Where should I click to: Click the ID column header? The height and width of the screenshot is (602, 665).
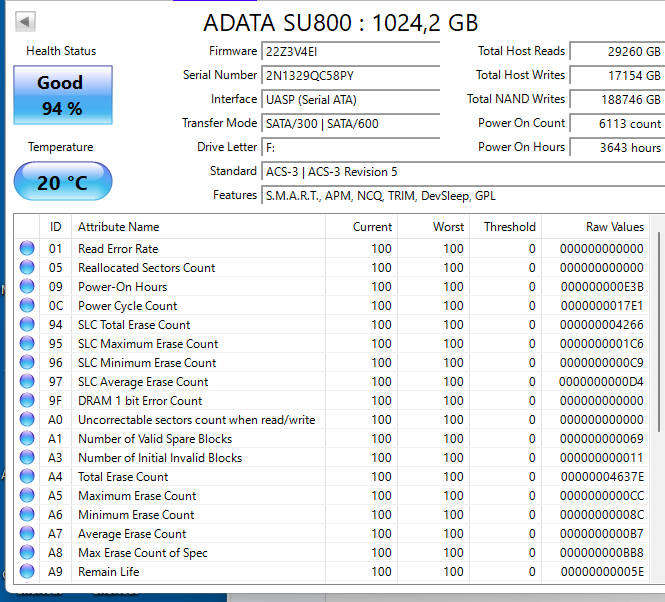pos(56,227)
